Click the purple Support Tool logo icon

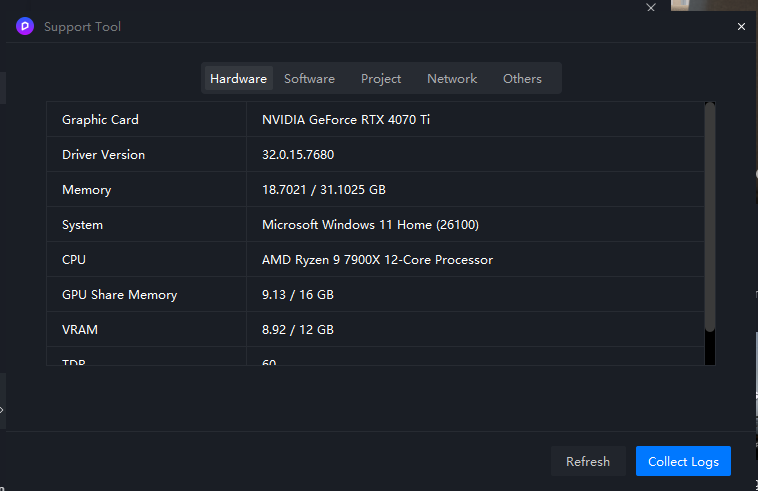[x=25, y=26]
